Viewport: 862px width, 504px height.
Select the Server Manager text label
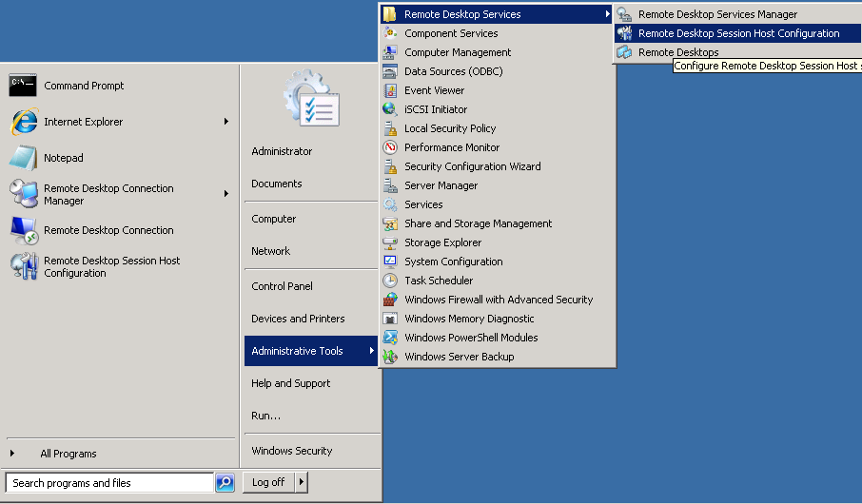pyautogui.click(x=441, y=185)
